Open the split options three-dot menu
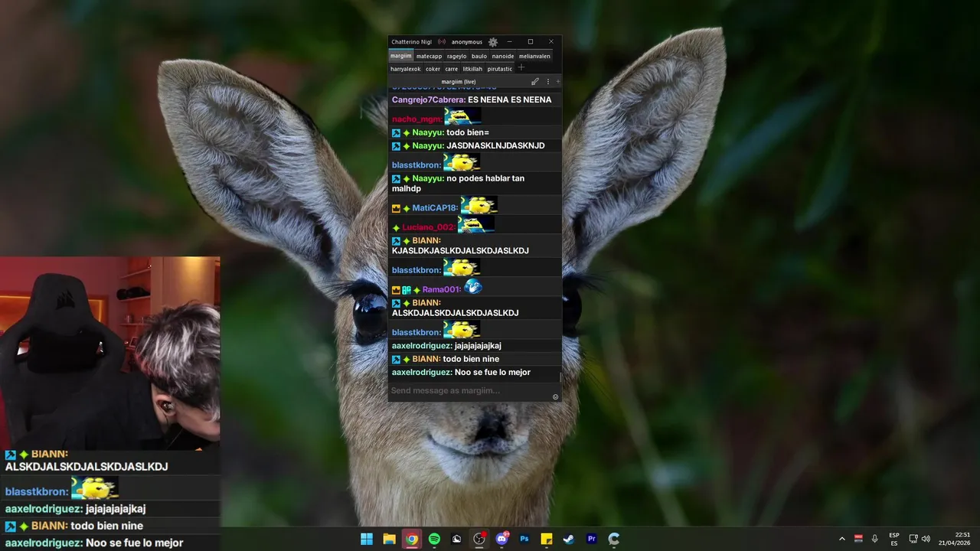Viewport: 980px width, 551px height. point(547,82)
